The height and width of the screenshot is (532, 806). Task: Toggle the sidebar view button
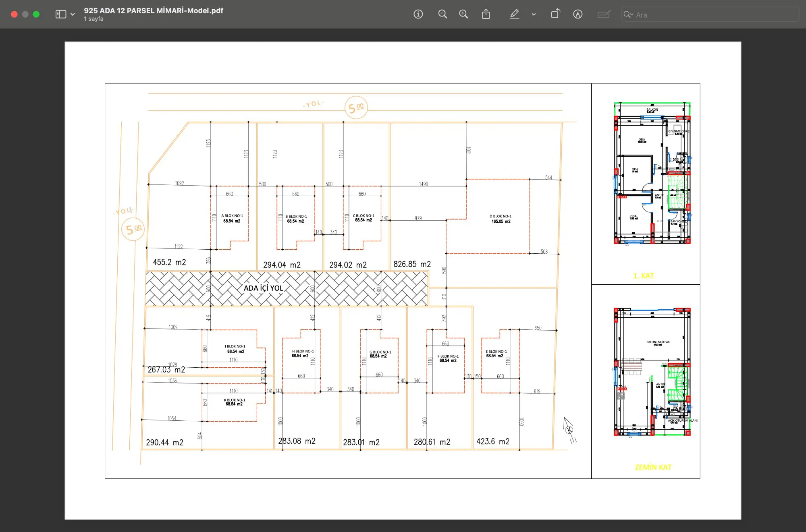61,14
